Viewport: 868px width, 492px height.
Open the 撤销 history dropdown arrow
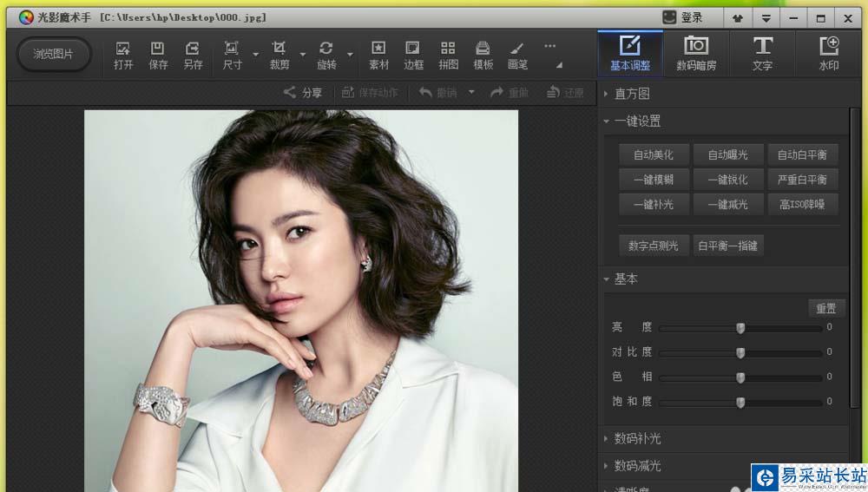tap(471, 92)
